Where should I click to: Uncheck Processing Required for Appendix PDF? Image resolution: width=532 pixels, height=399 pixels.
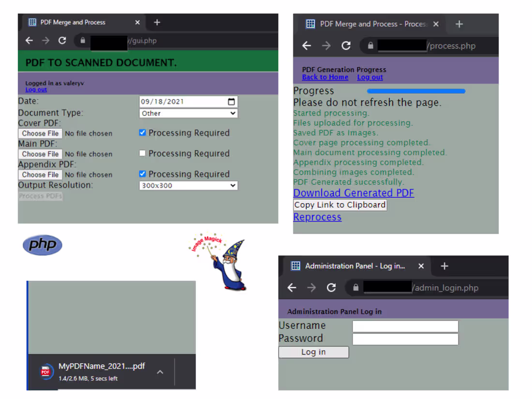click(142, 174)
